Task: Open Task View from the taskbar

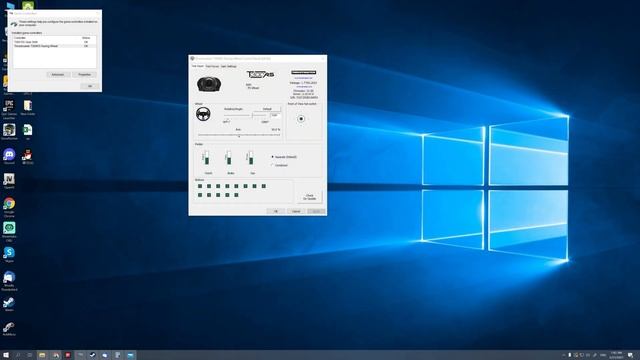Action: coord(30,355)
